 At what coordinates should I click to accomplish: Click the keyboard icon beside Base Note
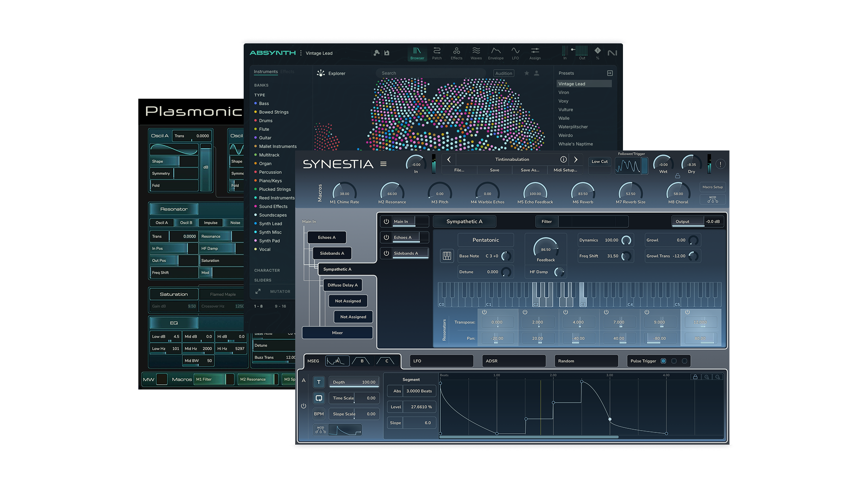click(x=447, y=256)
